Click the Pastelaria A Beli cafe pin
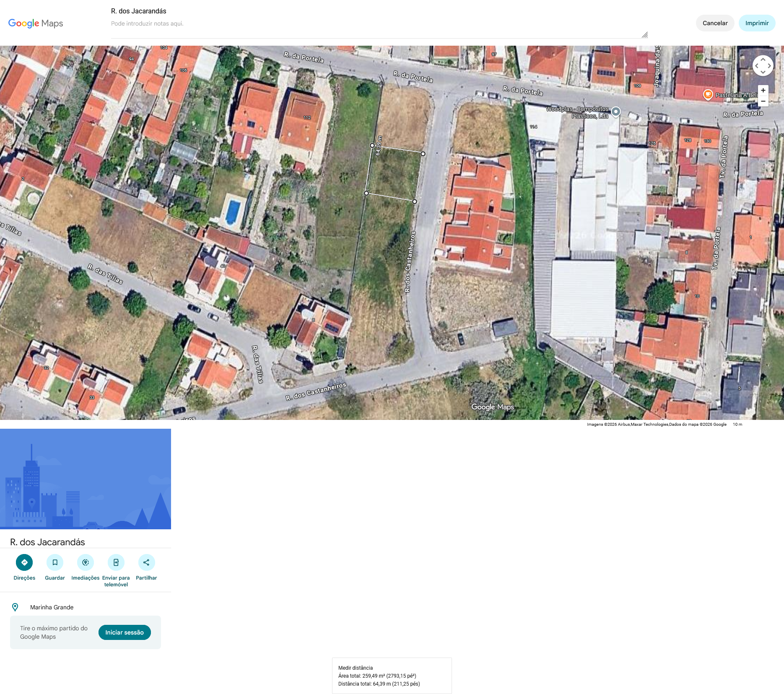Image resolution: width=784 pixels, height=694 pixels. (x=708, y=95)
